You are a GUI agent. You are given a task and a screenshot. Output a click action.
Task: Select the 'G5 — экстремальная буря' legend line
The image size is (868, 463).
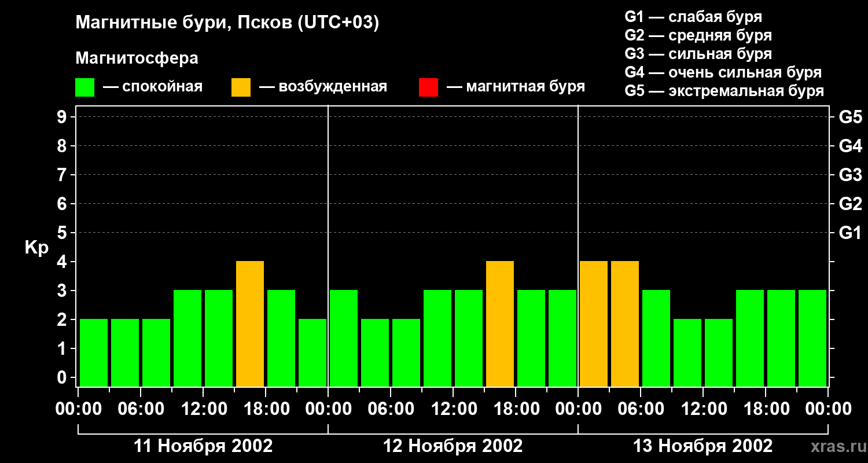coord(724,91)
